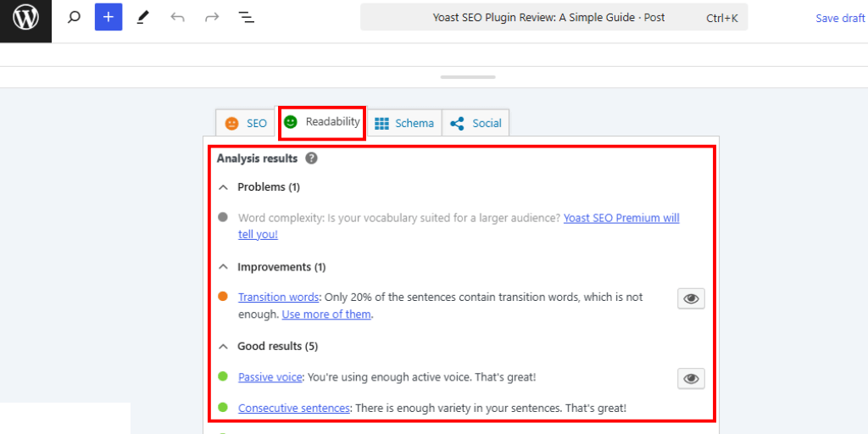Click the grey Word complexity bullet
This screenshot has height=434, width=868.
point(223,217)
